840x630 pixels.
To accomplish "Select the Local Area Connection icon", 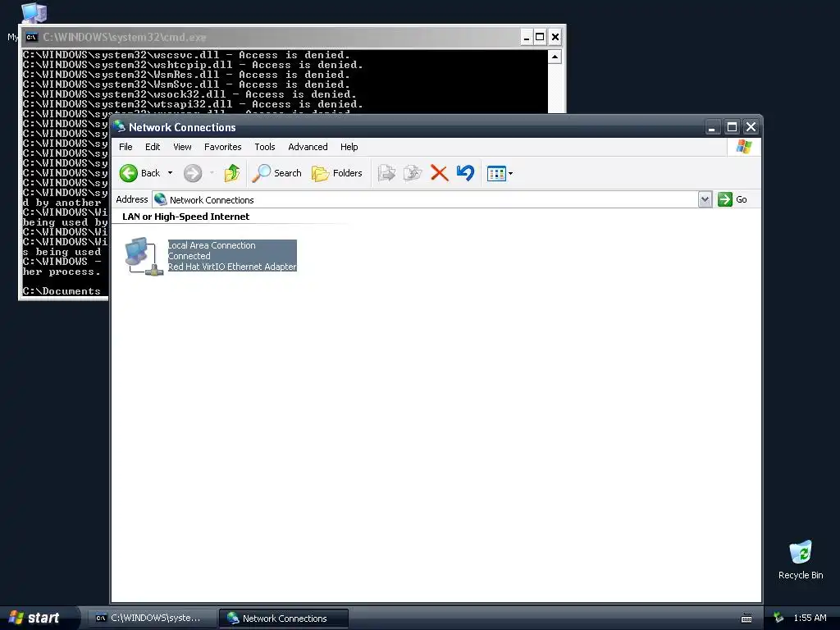I will pyautogui.click(x=144, y=256).
